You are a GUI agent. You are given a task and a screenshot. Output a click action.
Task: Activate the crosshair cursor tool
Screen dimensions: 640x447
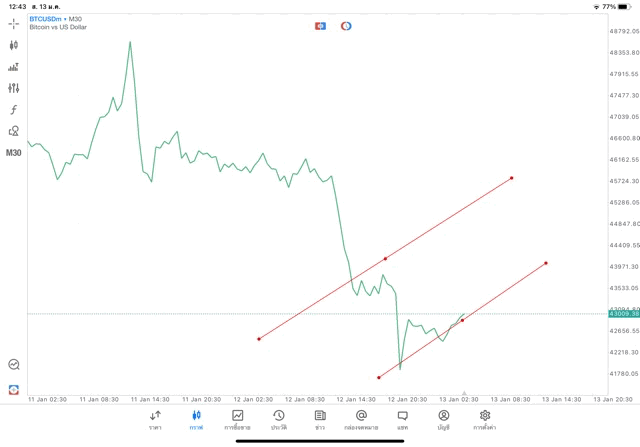(14, 23)
